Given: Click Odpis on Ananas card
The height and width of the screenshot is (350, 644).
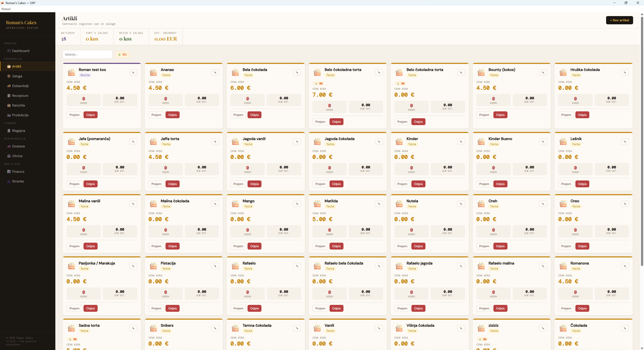Looking at the screenshot, I should pyautogui.click(x=173, y=115).
